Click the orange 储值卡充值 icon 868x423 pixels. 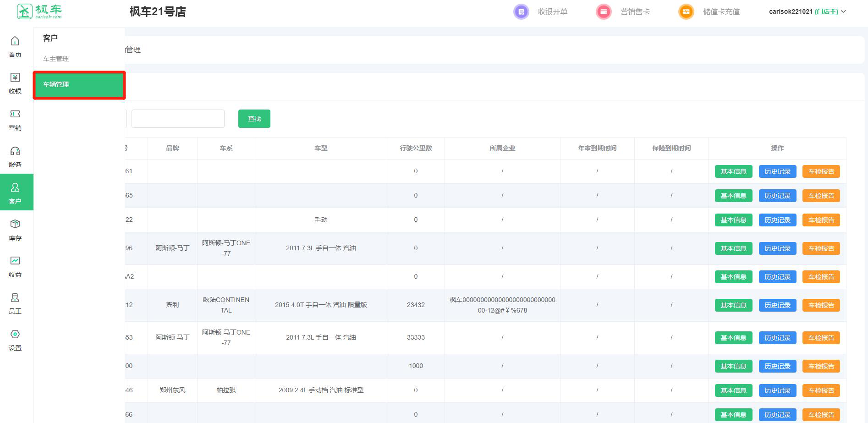(x=686, y=12)
